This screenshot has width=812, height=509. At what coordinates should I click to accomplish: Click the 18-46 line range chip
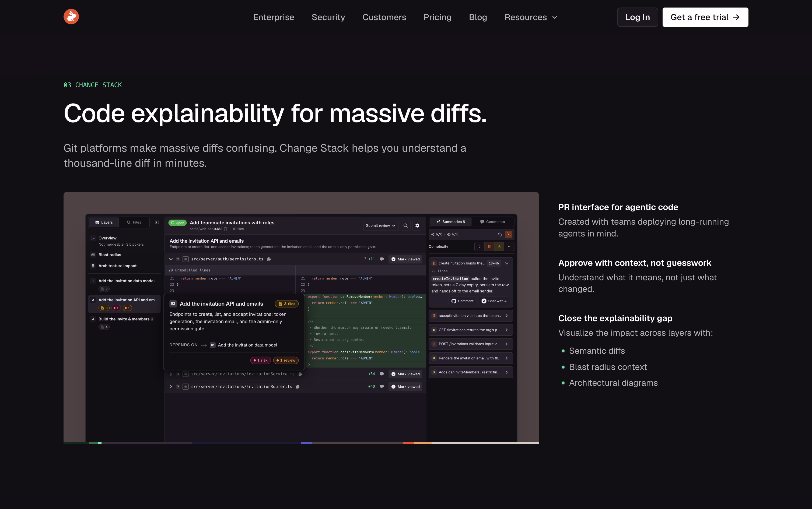click(494, 263)
